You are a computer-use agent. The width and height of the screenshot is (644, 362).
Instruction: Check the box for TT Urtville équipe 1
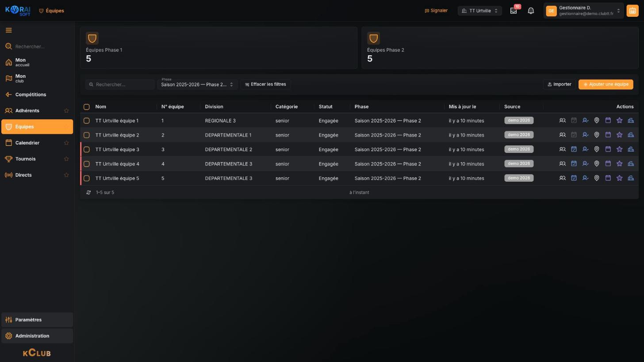[87, 121]
